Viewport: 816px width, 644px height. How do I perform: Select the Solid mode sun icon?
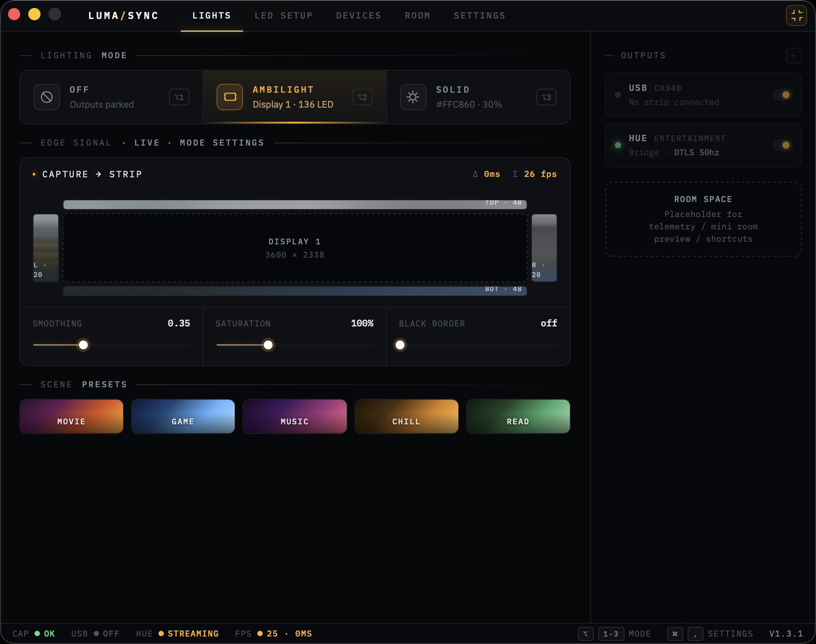click(413, 97)
